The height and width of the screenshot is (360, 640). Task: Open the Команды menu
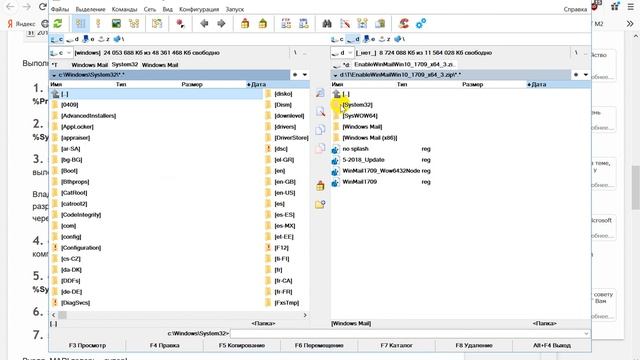coord(124,9)
